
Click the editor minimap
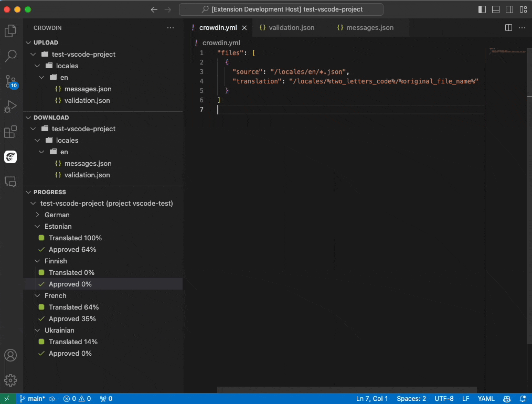(x=507, y=52)
